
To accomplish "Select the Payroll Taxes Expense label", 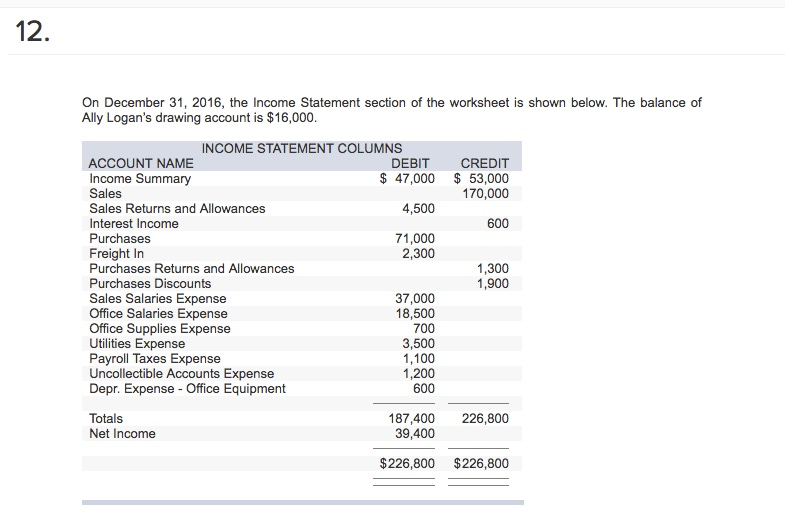I will [x=155, y=359].
